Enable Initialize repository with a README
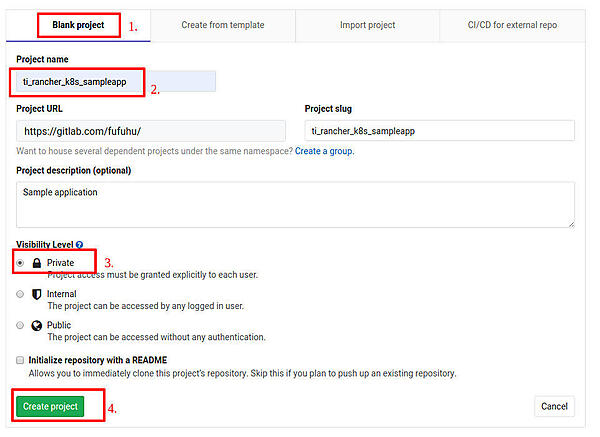This screenshot has width=600, height=437. (20, 360)
